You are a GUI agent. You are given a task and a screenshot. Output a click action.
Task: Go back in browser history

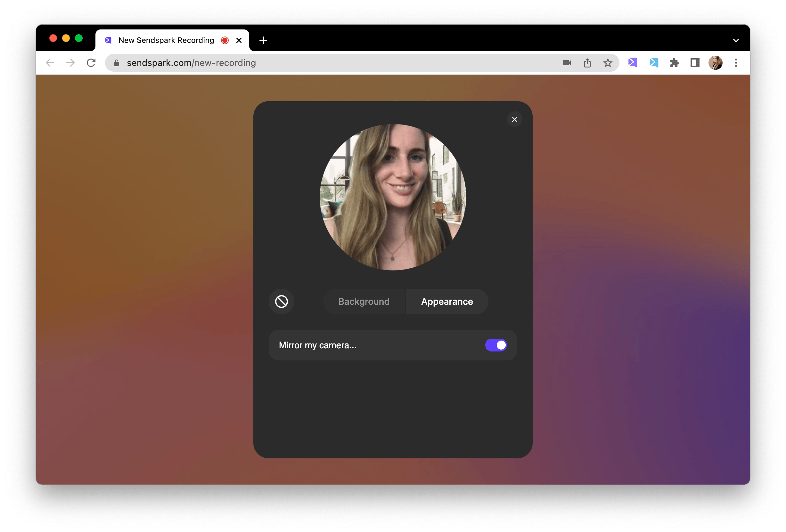[50, 63]
